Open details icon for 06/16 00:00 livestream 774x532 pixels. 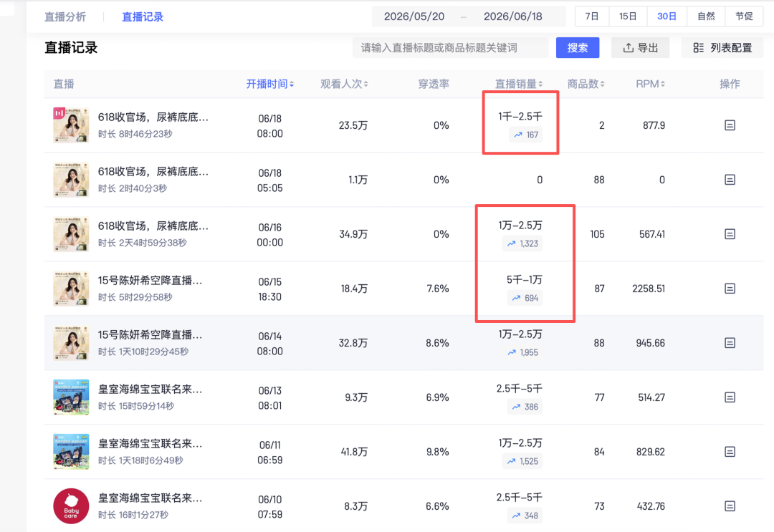[x=730, y=233]
